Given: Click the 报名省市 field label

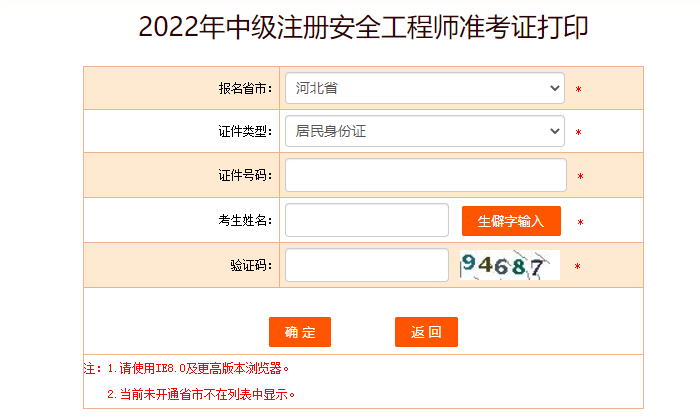Looking at the screenshot, I should coord(244,89).
